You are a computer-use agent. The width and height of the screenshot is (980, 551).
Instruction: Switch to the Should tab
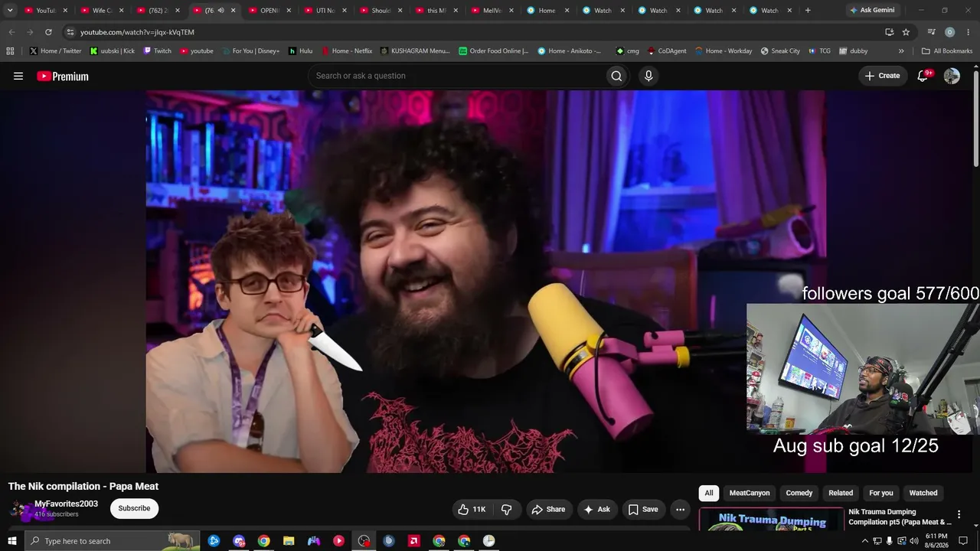[381, 11]
